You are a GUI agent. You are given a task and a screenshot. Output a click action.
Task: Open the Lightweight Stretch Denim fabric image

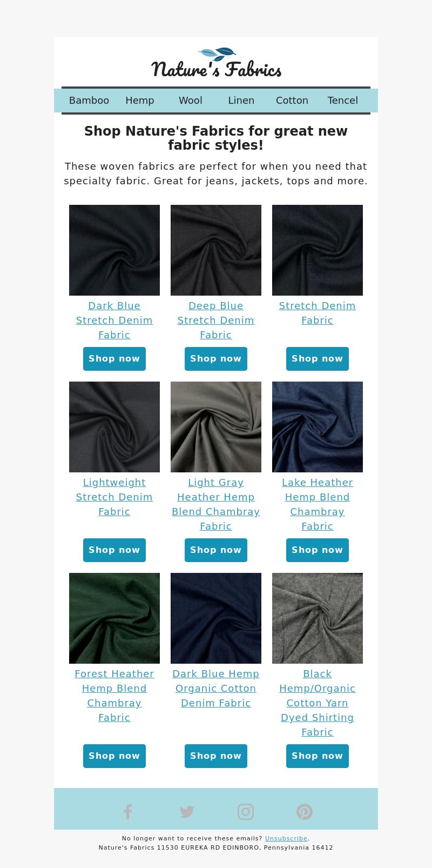click(114, 427)
